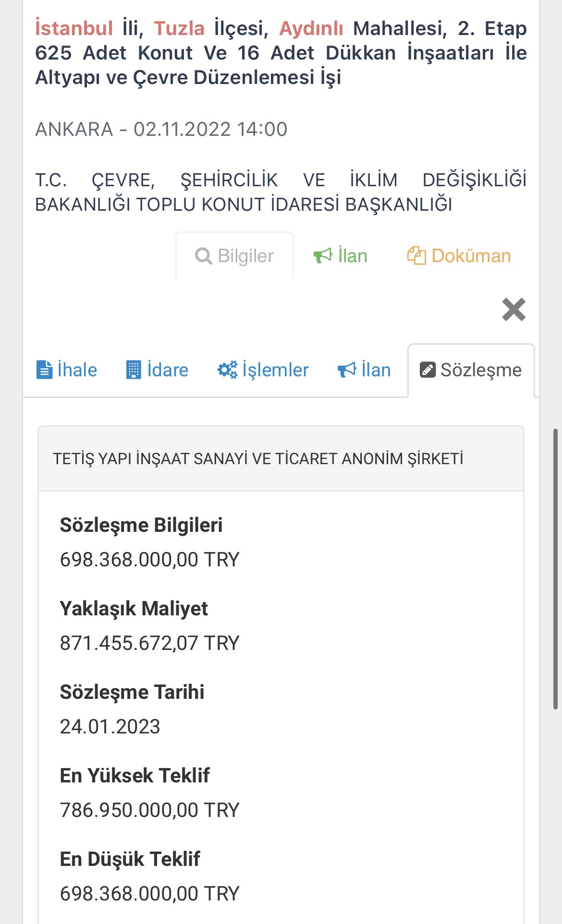Close the details panel with X
Image resolution: width=562 pixels, height=924 pixels.
(513, 310)
